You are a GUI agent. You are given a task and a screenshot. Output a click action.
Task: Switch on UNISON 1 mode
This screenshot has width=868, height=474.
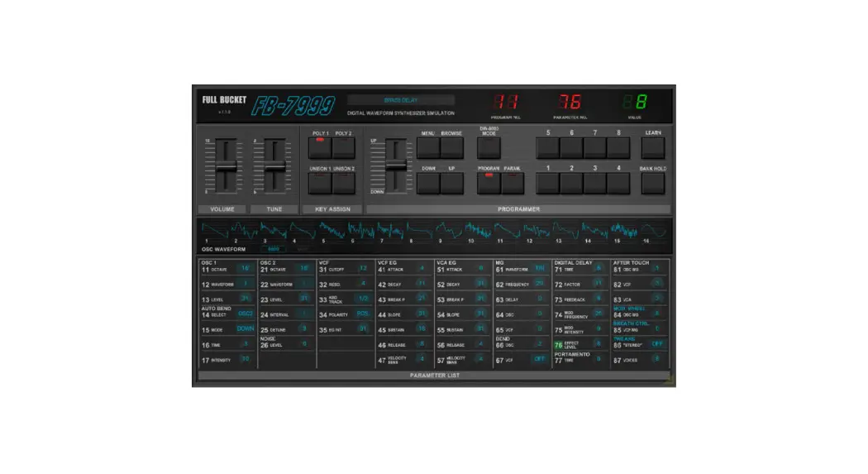pos(320,184)
